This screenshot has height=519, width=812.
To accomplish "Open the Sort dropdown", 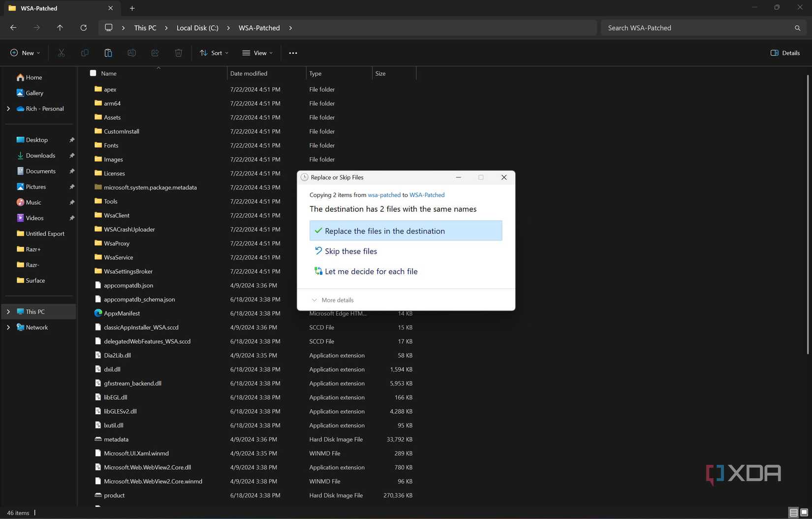I will point(214,53).
